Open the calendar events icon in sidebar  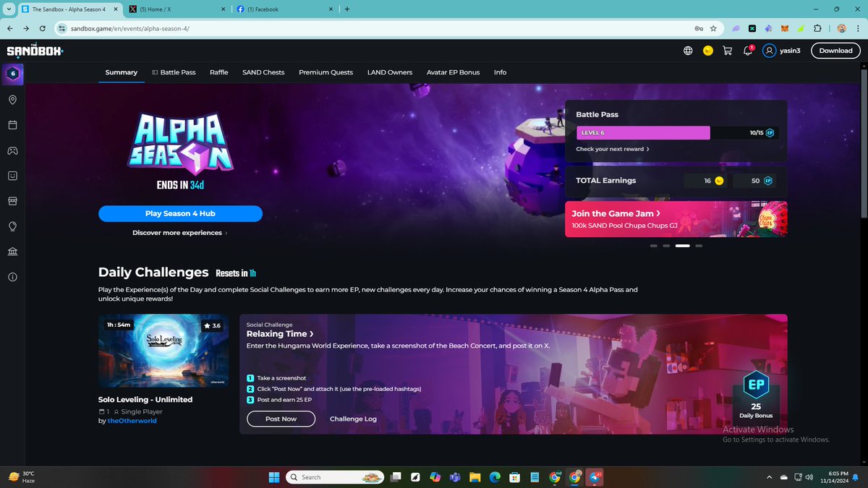[13, 125]
